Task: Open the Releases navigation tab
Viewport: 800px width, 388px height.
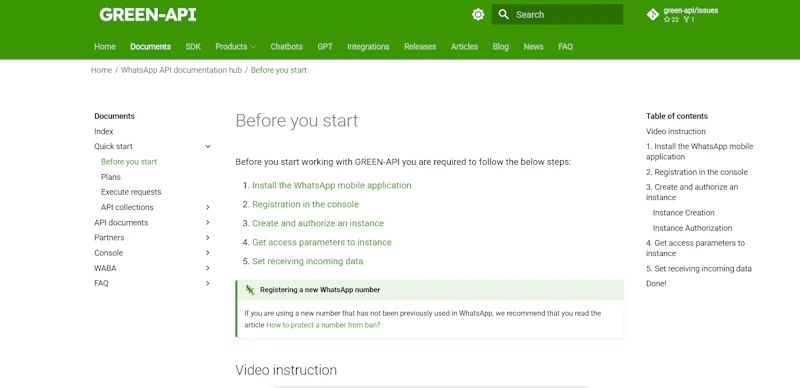Action: pyautogui.click(x=420, y=46)
